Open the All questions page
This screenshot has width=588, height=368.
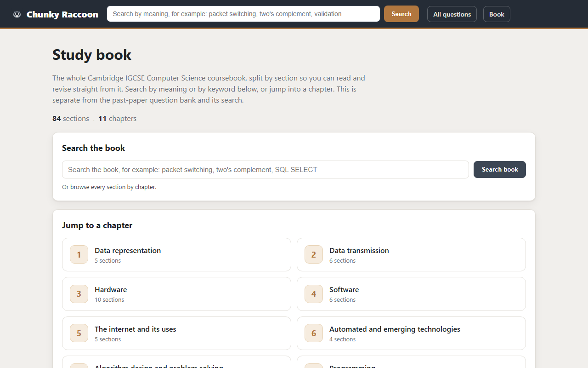point(452,14)
